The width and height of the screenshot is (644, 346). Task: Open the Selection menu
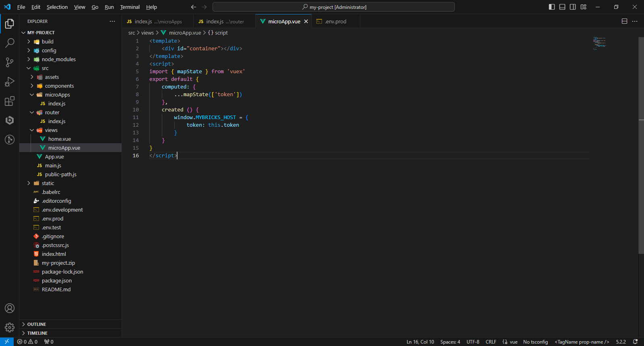57,7
